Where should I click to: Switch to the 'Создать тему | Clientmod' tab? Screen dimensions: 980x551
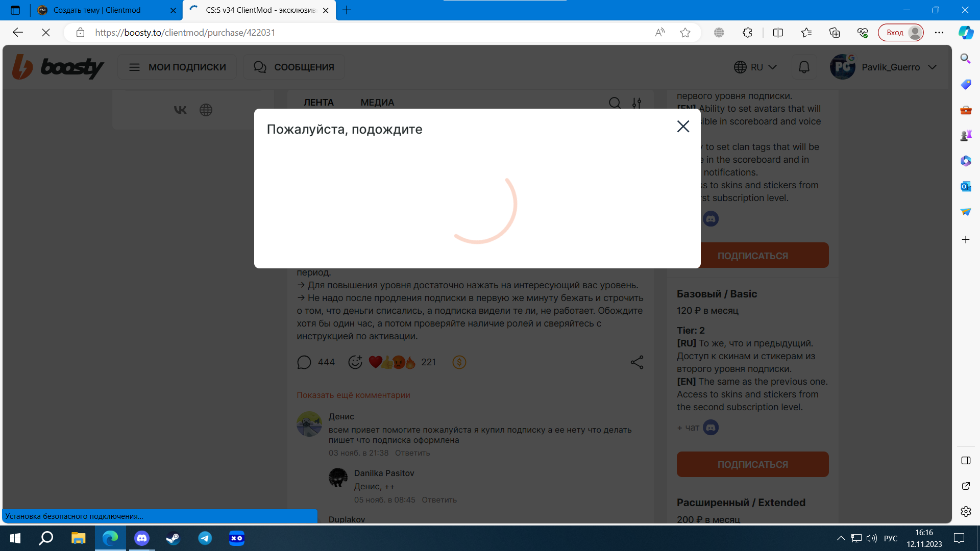[x=97, y=10]
